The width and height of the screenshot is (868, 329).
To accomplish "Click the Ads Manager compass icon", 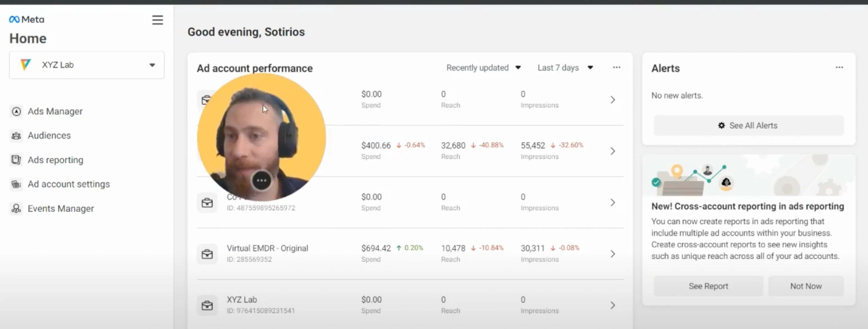I will point(16,111).
